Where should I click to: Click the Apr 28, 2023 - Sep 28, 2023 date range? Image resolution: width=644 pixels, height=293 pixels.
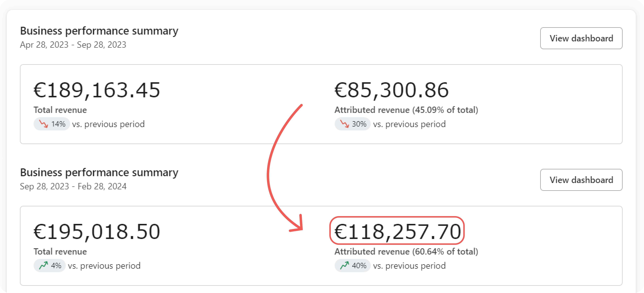point(73,45)
